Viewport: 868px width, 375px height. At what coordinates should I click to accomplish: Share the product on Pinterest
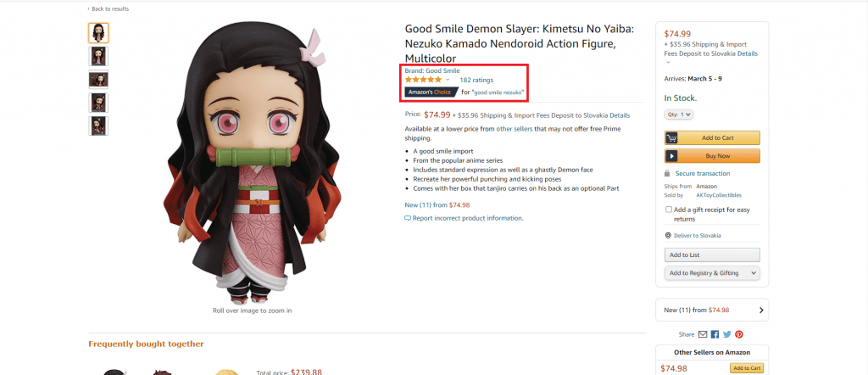click(739, 334)
